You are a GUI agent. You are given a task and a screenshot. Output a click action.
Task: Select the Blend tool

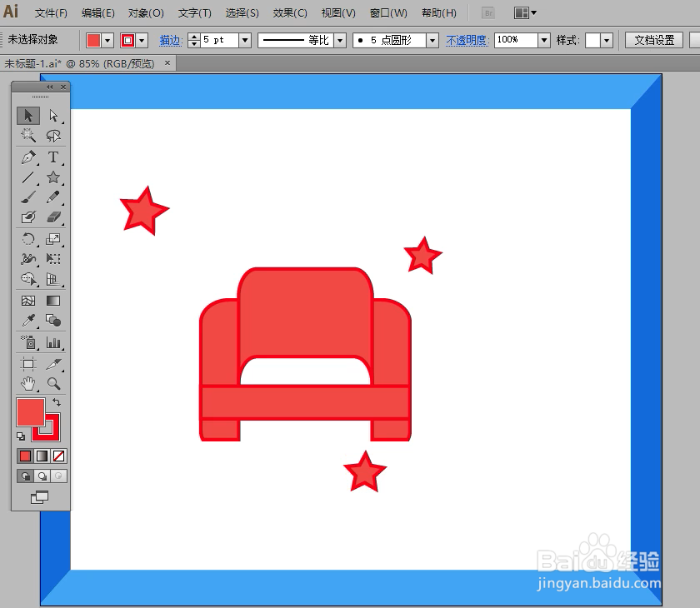click(53, 321)
